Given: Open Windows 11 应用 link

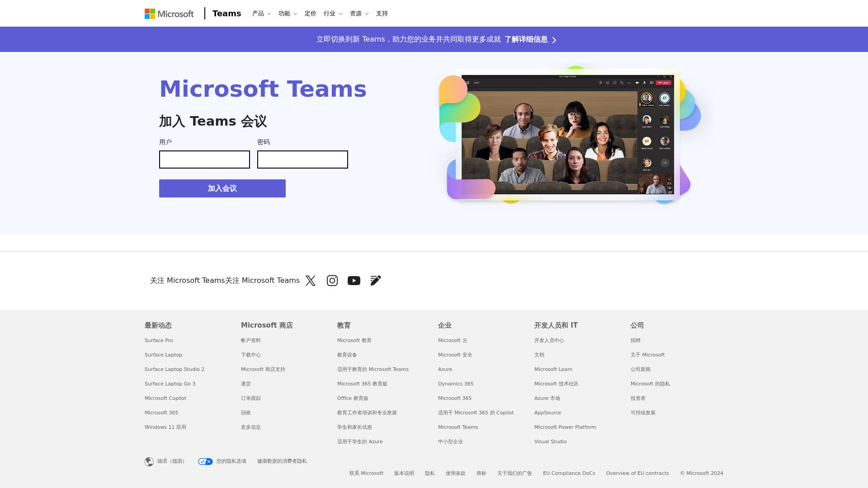Looking at the screenshot, I should 165,427.
